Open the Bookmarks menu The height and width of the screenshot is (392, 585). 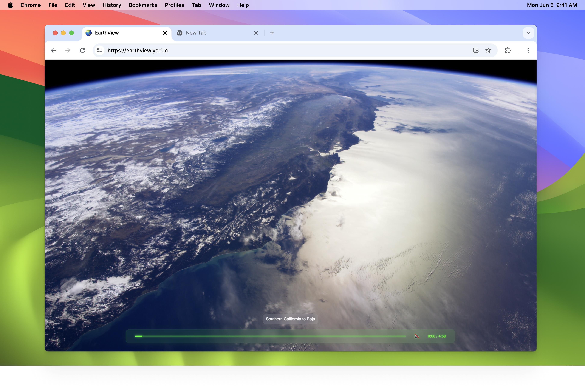coord(143,5)
